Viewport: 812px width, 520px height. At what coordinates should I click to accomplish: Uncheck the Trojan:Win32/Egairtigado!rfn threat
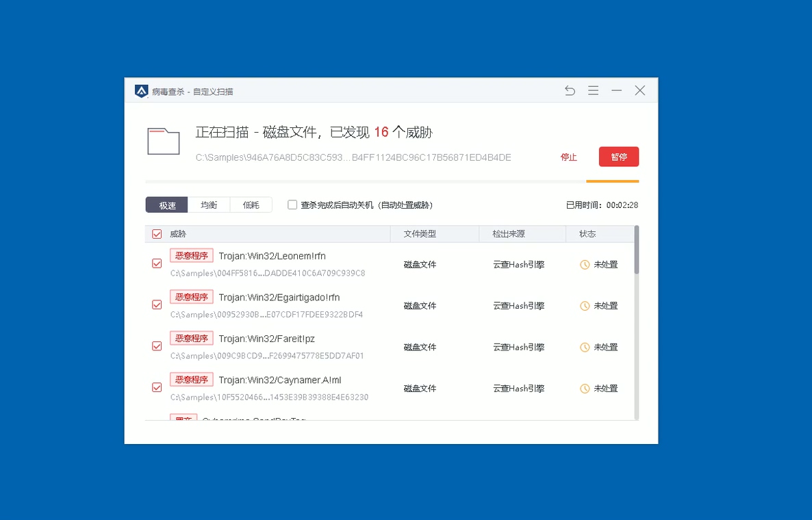157,304
